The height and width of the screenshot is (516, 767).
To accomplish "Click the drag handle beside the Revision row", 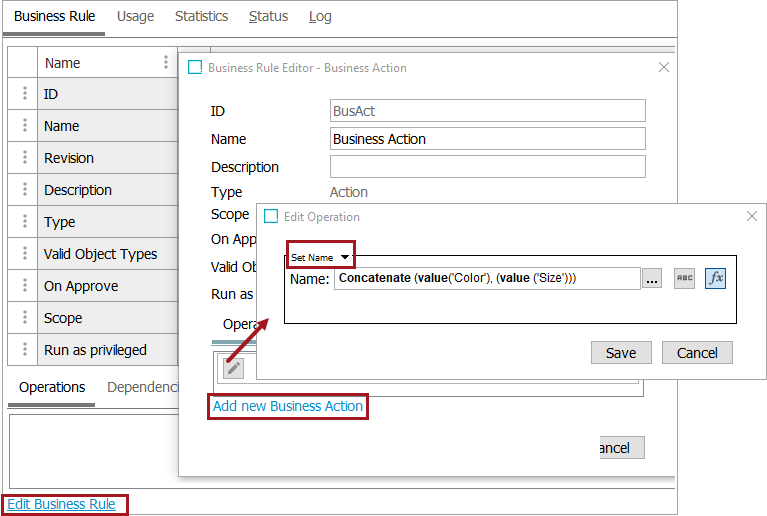I will (x=24, y=158).
